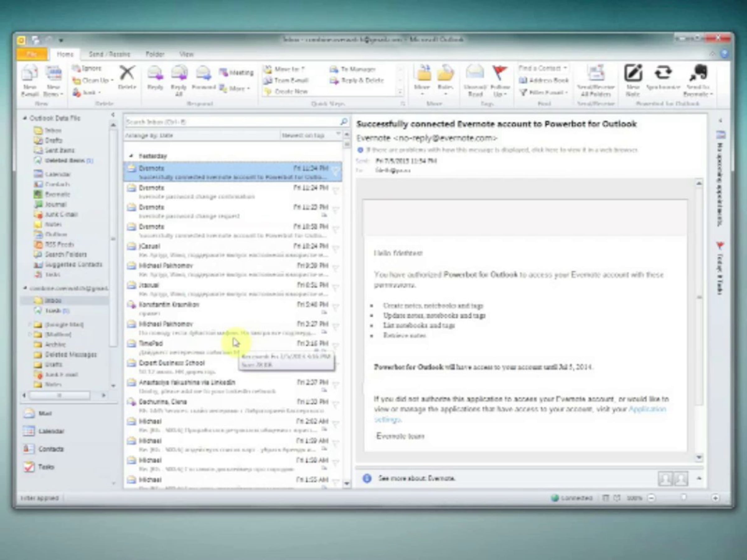Image resolution: width=747 pixels, height=560 pixels.
Task: Toggle flag on Konstantin message row
Action: coord(335,307)
